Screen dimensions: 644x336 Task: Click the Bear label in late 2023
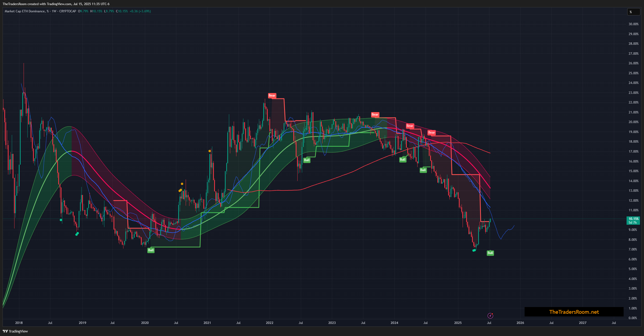tap(375, 115)
